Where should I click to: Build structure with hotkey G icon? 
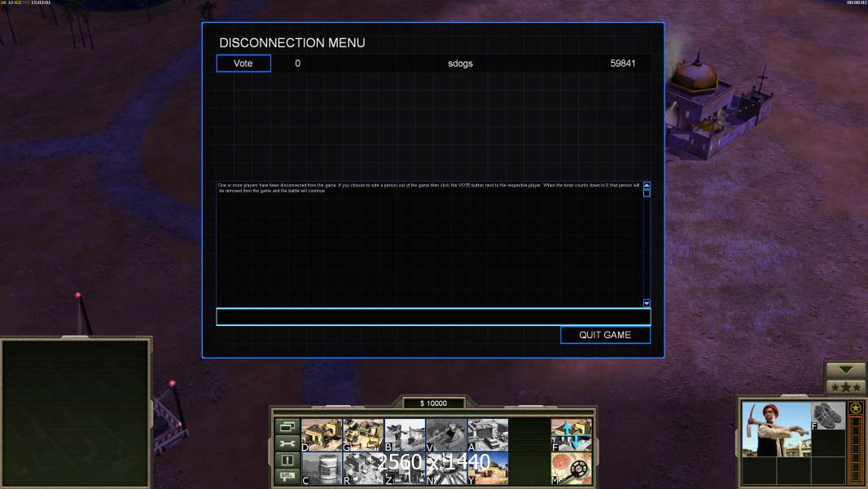[363, 434]
